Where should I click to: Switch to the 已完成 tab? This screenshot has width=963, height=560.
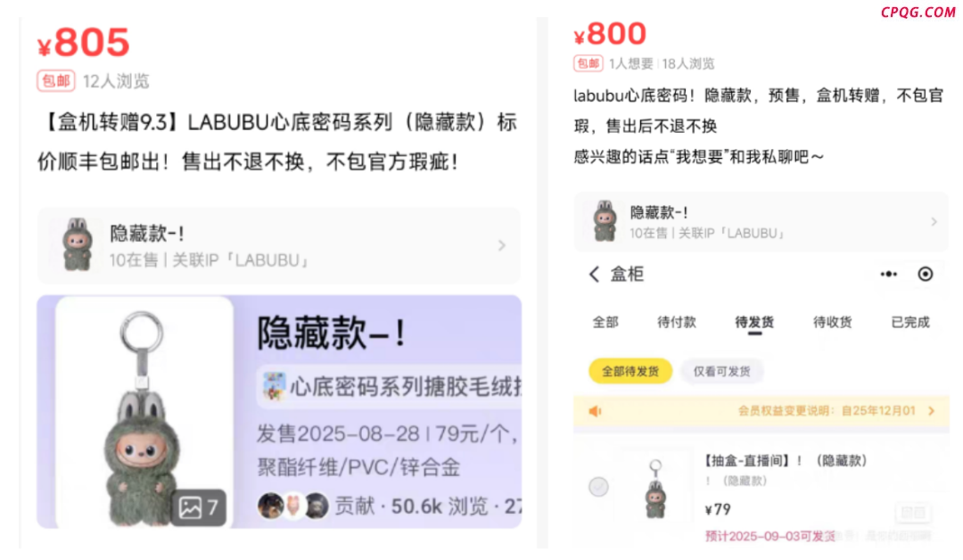pos(910,323)
